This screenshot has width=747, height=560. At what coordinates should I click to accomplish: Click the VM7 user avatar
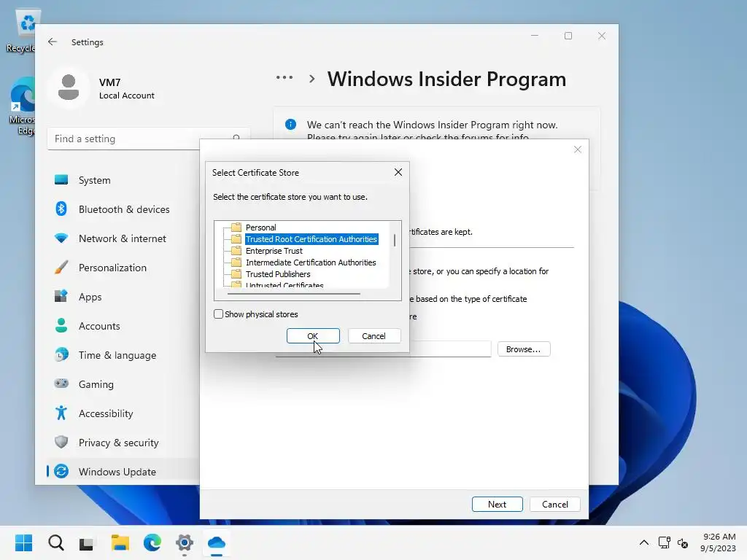(x=68, y=87)
